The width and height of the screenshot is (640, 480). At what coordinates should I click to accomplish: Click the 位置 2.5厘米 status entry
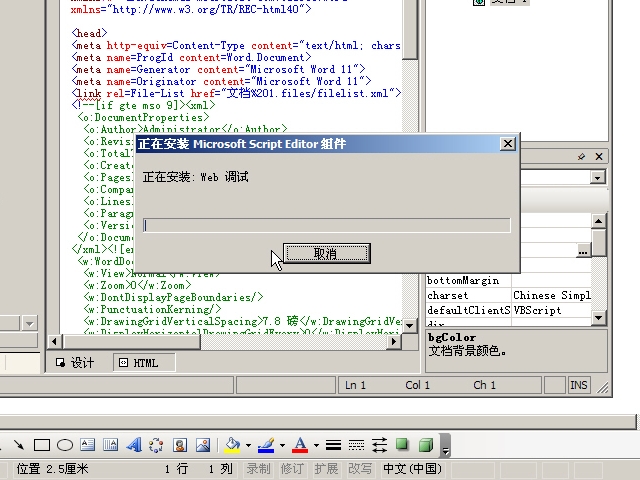(52, 469)
